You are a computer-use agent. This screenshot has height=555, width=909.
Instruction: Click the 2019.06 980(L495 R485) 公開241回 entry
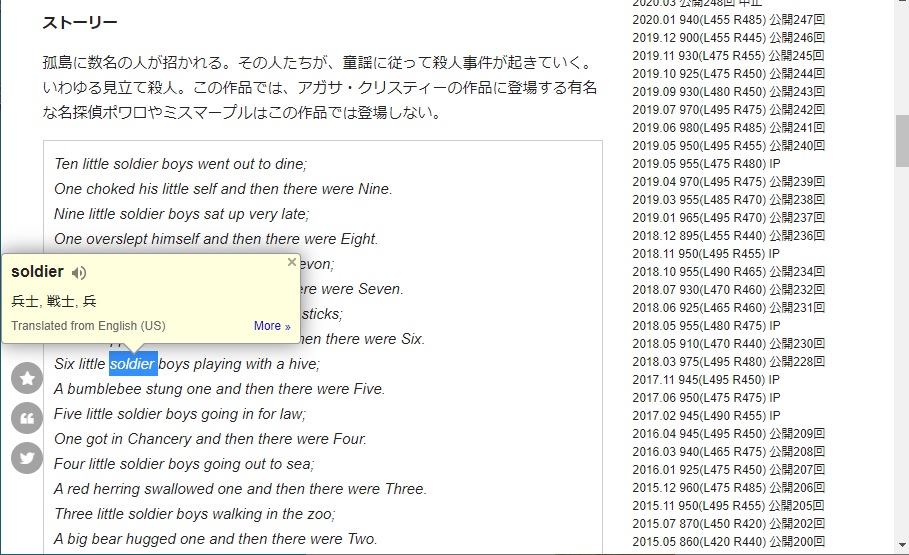click(x=728, y=128)
